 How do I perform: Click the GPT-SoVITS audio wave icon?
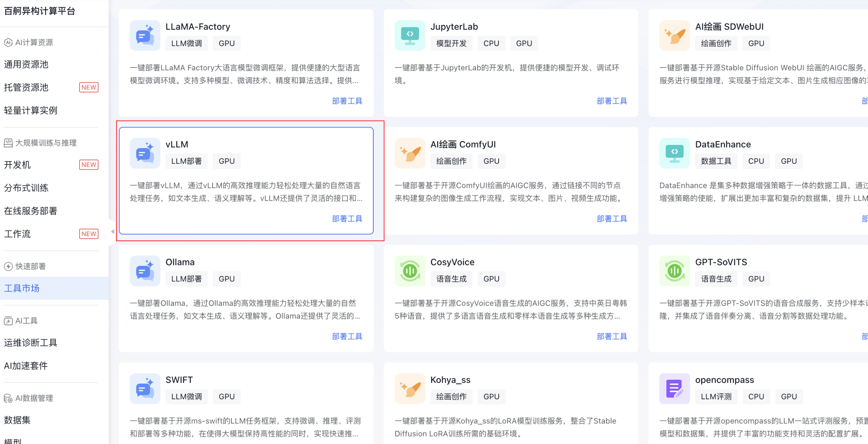coord(675,271)
